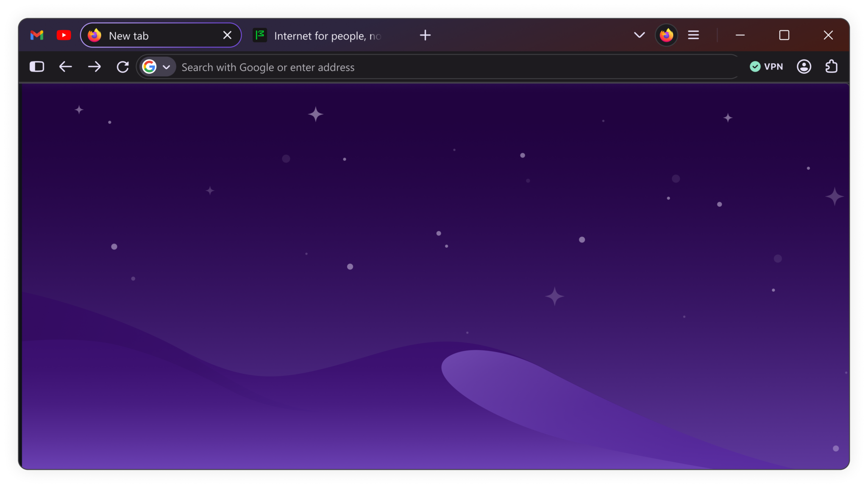Expand the list all tabs chevron
868x488 pixels.
tap(639, 35)
